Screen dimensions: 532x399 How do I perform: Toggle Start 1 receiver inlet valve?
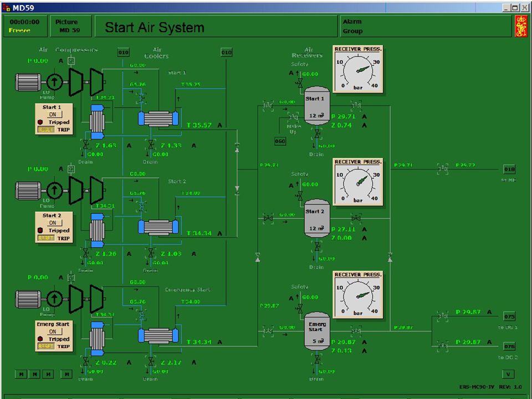coord(268,105)
